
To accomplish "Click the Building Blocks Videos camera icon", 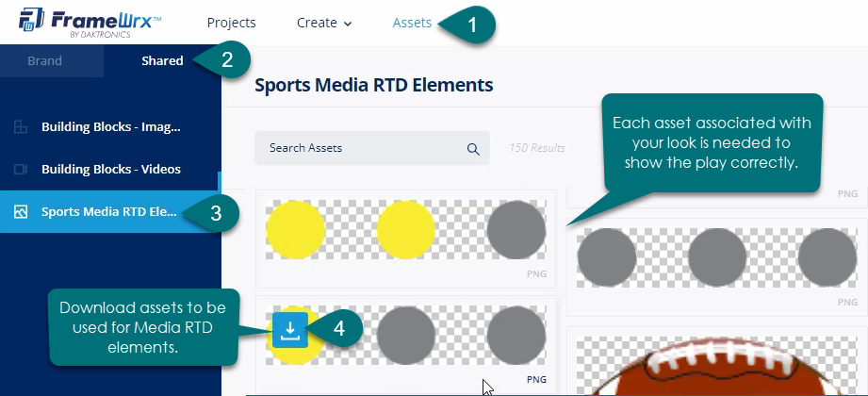I will [21, 170].
